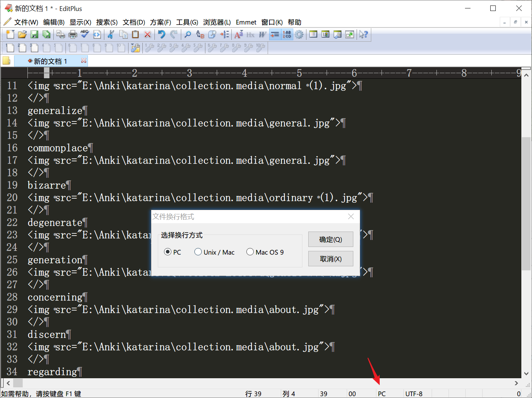Open Preferences via the gear icon
Screen dimensions: 532x398
pyautogui.click(x=299, y=34)
